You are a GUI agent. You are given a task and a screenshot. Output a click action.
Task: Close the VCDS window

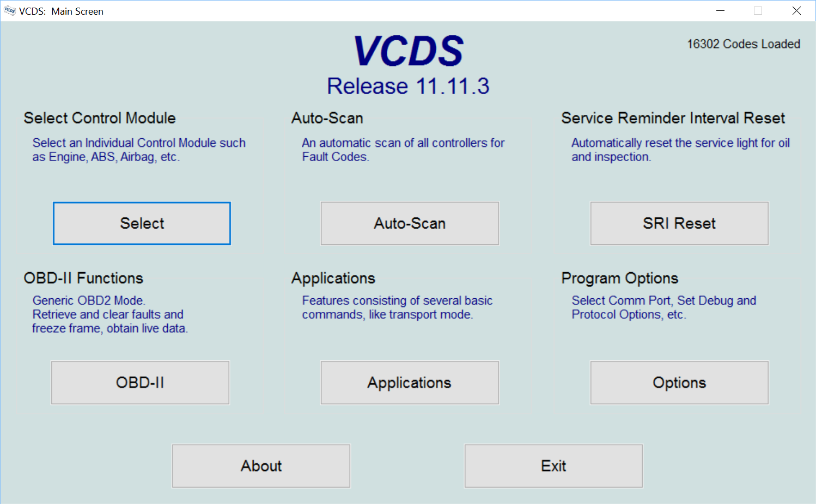(796, 11)
